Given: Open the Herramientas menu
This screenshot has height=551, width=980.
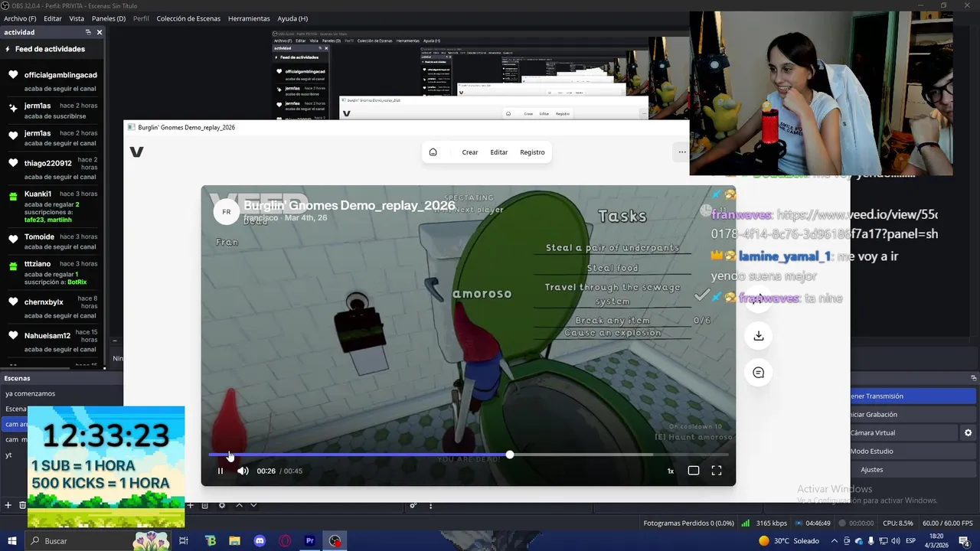Looking at the screenshot, I should click(x=249, y=18).
